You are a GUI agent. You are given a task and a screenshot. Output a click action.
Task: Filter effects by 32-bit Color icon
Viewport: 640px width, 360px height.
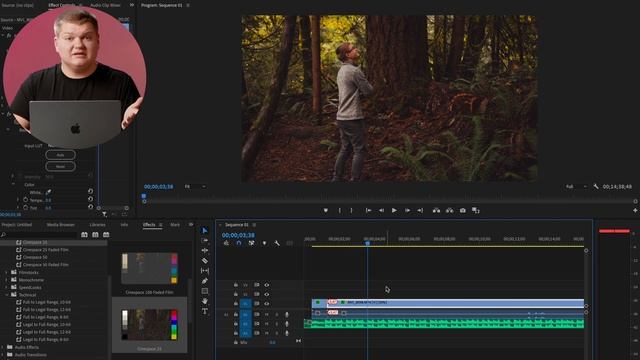click(x=95, y=235)
